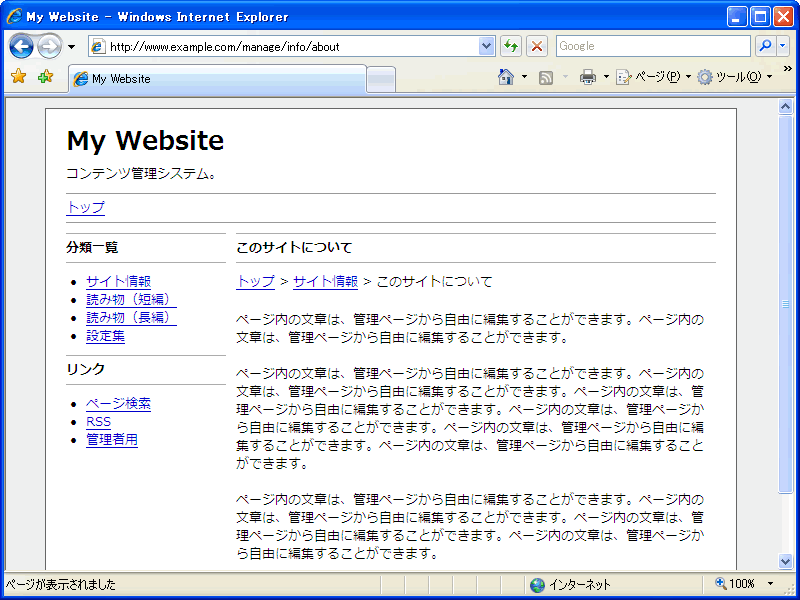Click the Stop loading X icon
This screenshot has width=800, height=600.
point(537,46)
